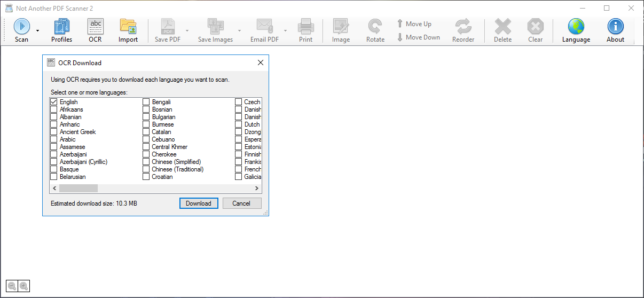Check the Basque language checkbox
This screenshot has width=644, height=298.
click(53, 169)
